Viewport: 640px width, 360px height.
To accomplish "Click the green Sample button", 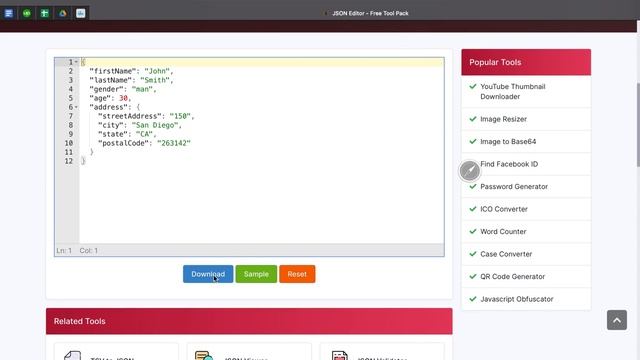I will 256,274.
